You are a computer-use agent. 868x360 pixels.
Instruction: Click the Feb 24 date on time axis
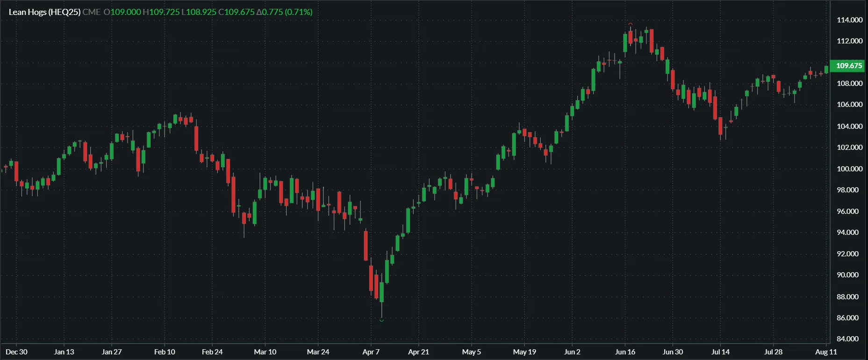coord(212,352)
